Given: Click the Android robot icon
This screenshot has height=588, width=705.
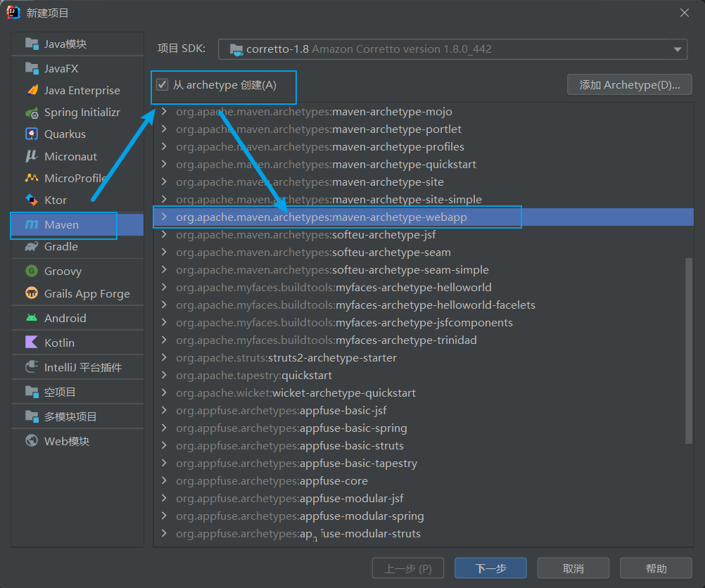Looking at the screenshot, I should click(x=32, y=318).
